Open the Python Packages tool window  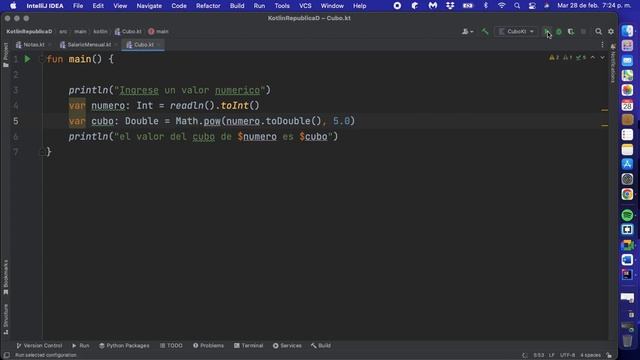pyautogui.click(x=124, y=346)
